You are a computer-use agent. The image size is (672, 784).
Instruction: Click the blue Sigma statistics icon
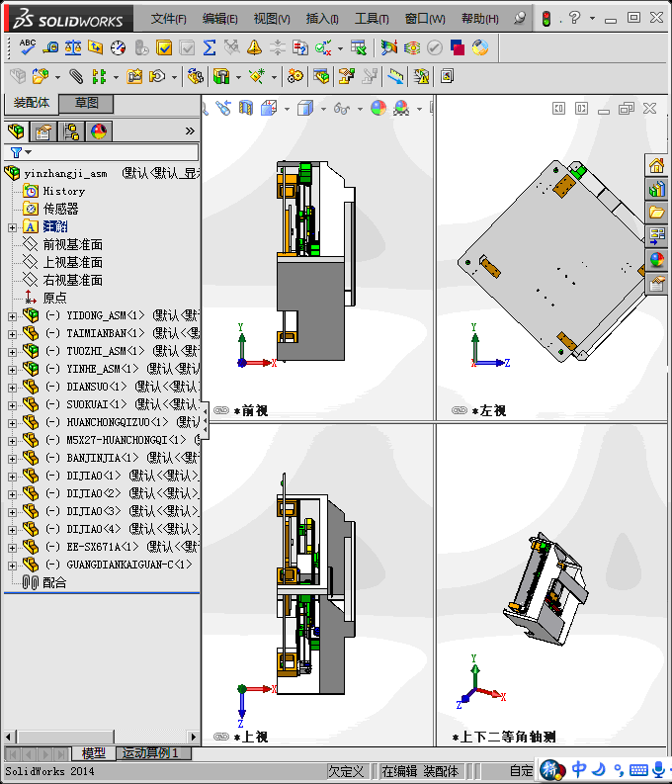click(210, 47)
